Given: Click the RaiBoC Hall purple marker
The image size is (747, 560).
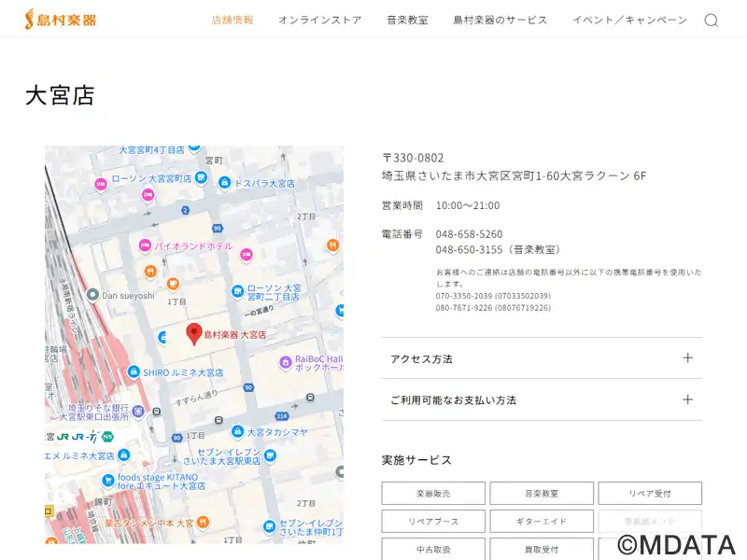Looking at the screenshot, I should pyautogui.click(x=285, y=363).
